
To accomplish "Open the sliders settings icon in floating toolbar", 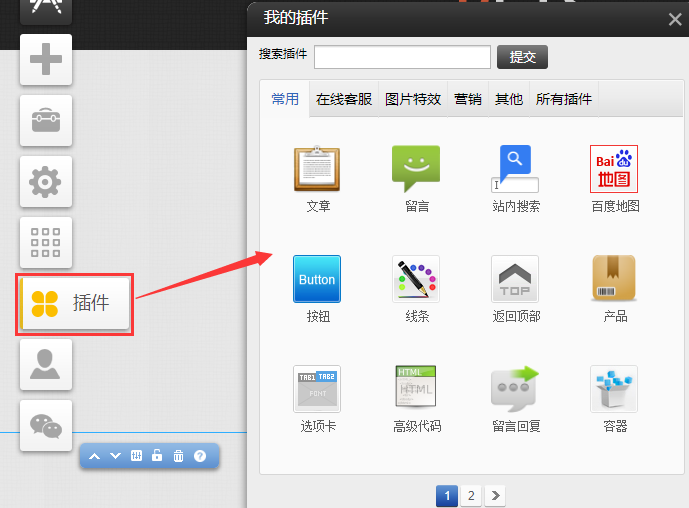I will 137,456.
